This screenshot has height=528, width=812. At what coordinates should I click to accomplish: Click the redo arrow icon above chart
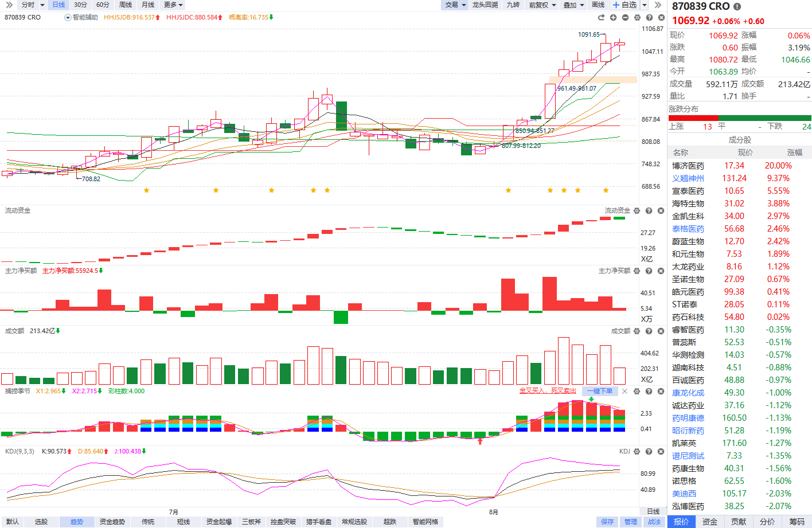[x=602, y=17]
